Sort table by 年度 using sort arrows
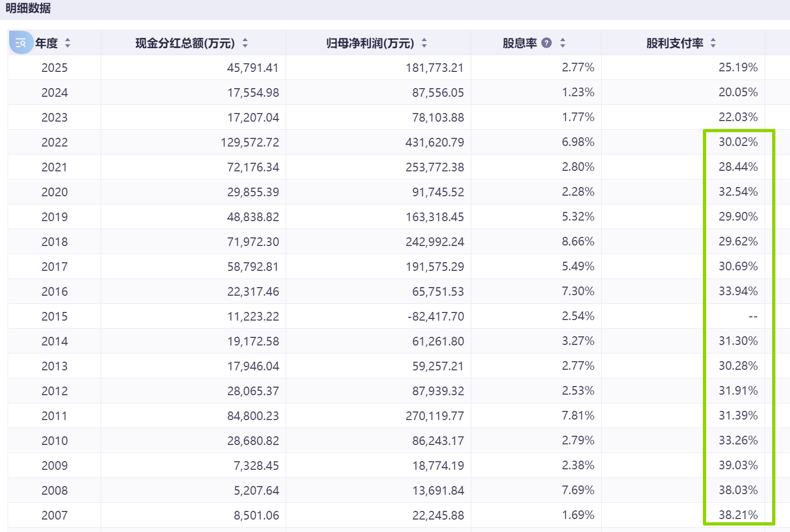Screen dimensions: 790x532 click(x=68, y=43)
